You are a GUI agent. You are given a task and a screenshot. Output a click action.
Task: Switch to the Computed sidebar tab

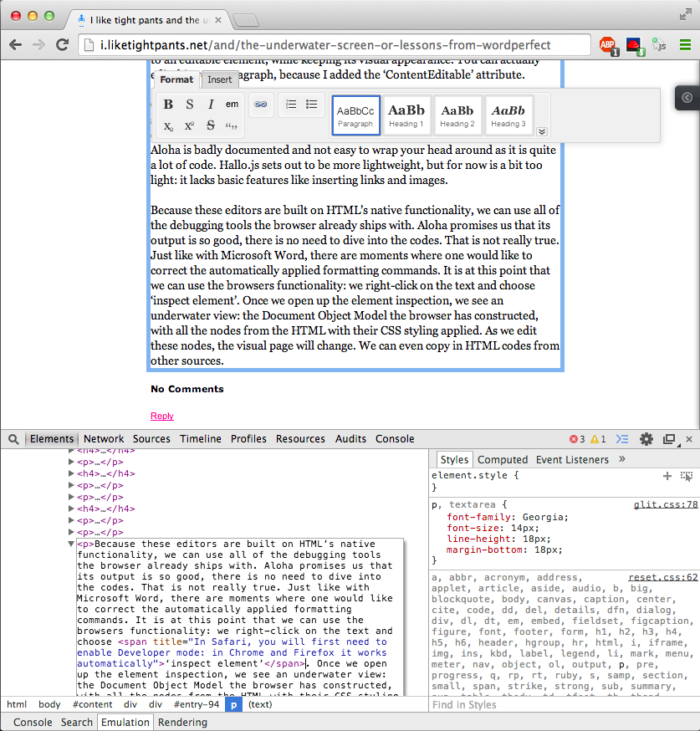coord(503,460)
